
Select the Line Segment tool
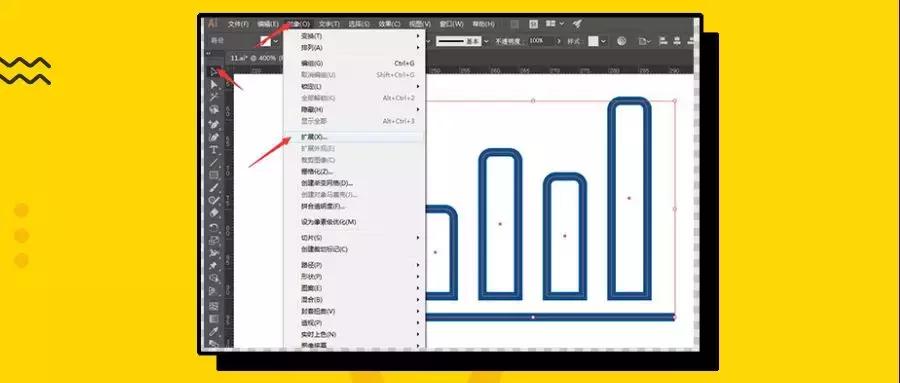(x=214, y=163)
